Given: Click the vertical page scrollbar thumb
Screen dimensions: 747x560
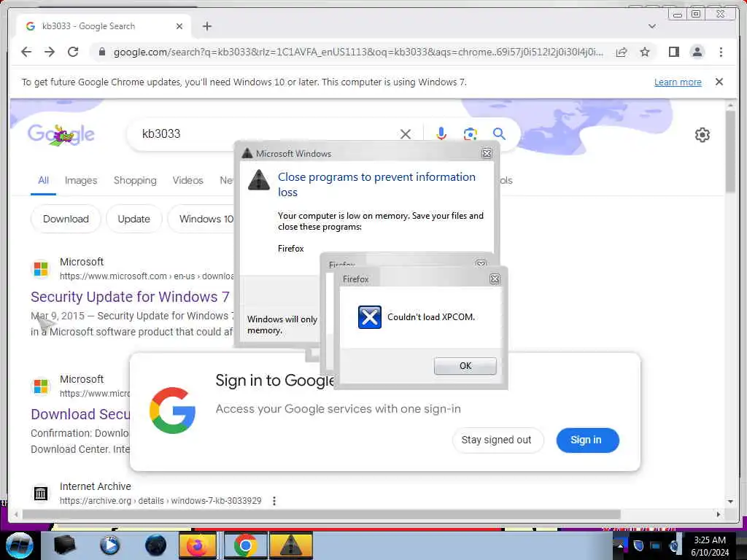Looking at the screenshot, I should [730, 152].
